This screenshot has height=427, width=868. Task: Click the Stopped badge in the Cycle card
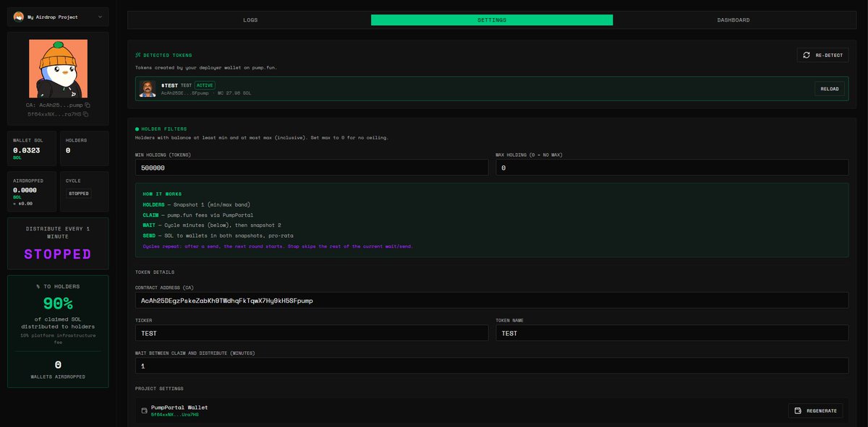click(x=79, y=194)
